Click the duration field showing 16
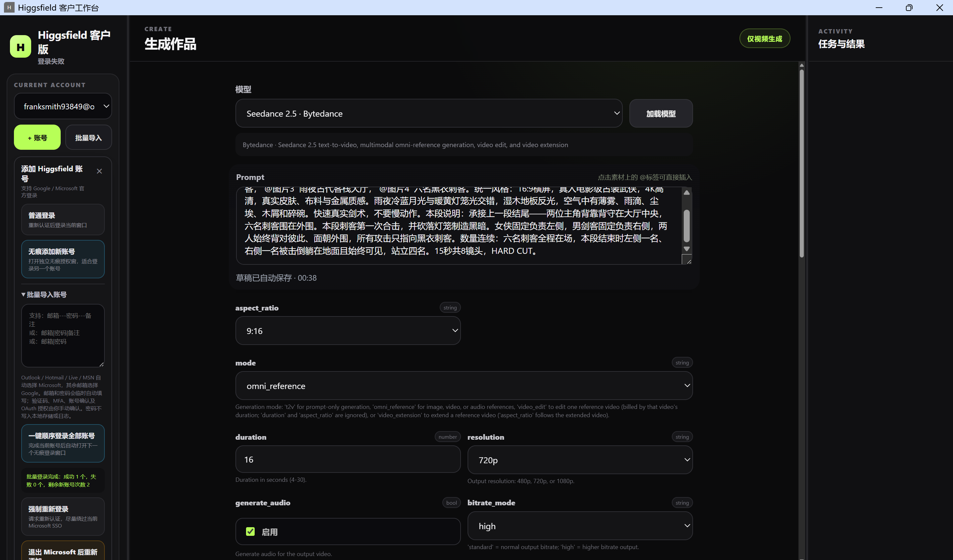This screenshot has width=953, height=560. [x=348, y=459]
